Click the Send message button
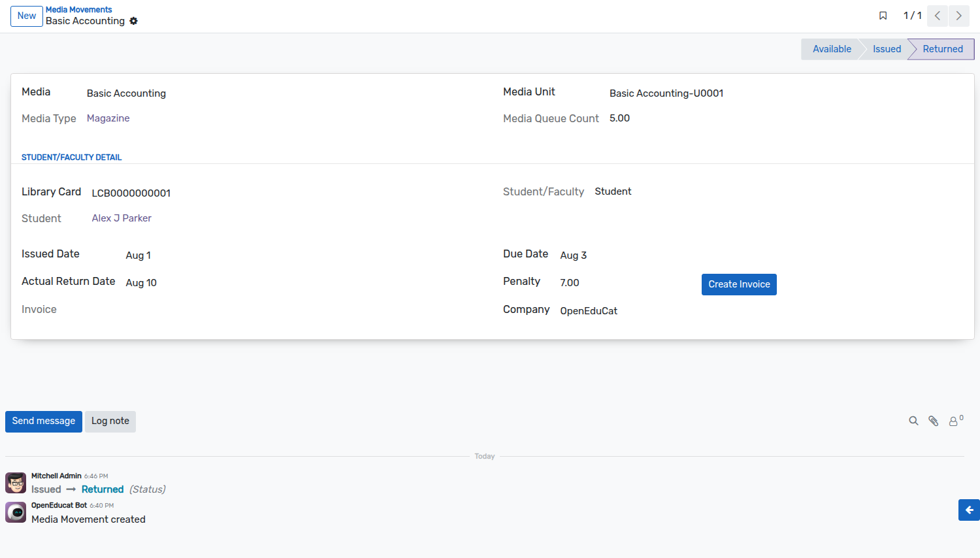Viewport: 980px width, 558px height. click(x=44, y=421)
